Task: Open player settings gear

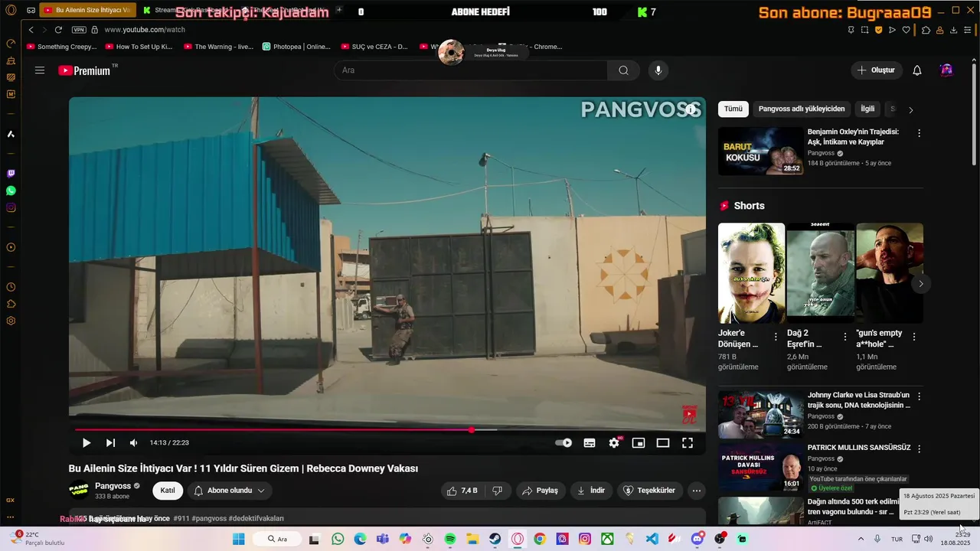Action: tap(614, 443)
